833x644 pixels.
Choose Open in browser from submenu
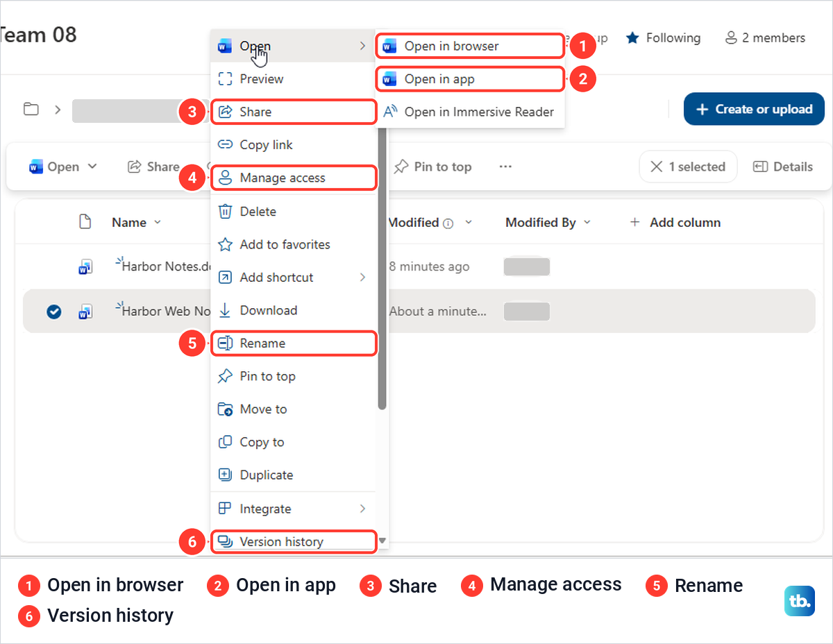[x=469, y=46]
